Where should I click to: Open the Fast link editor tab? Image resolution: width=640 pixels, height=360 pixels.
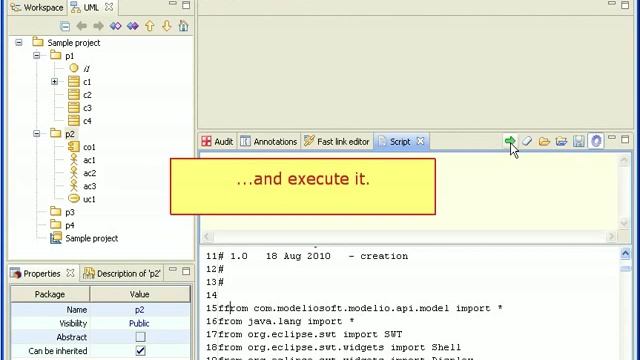tap(337, 142)
